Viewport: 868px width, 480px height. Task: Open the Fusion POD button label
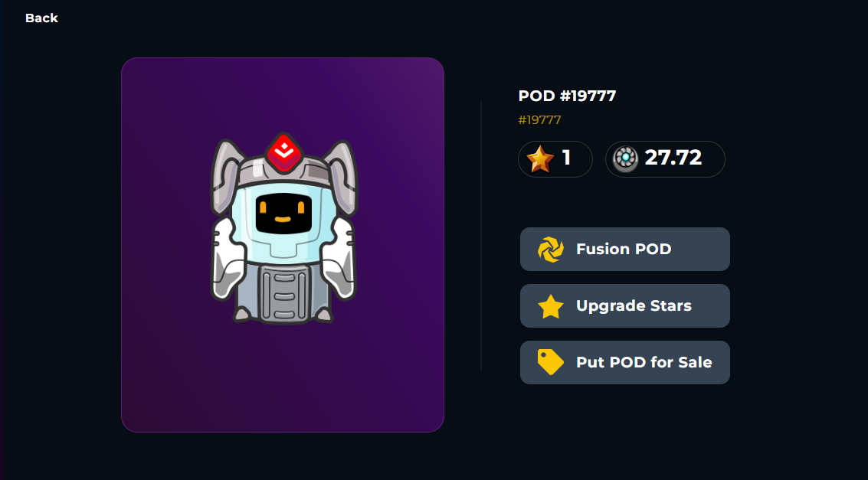pos(624,250)
